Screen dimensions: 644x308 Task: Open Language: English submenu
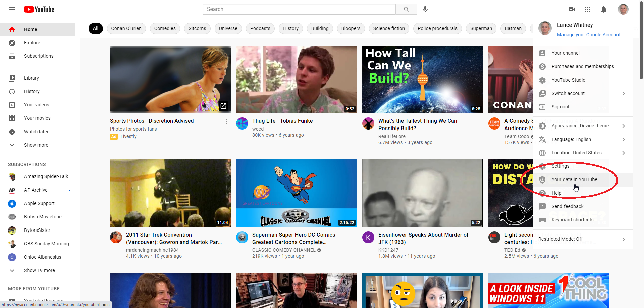[x=583, y=139]
